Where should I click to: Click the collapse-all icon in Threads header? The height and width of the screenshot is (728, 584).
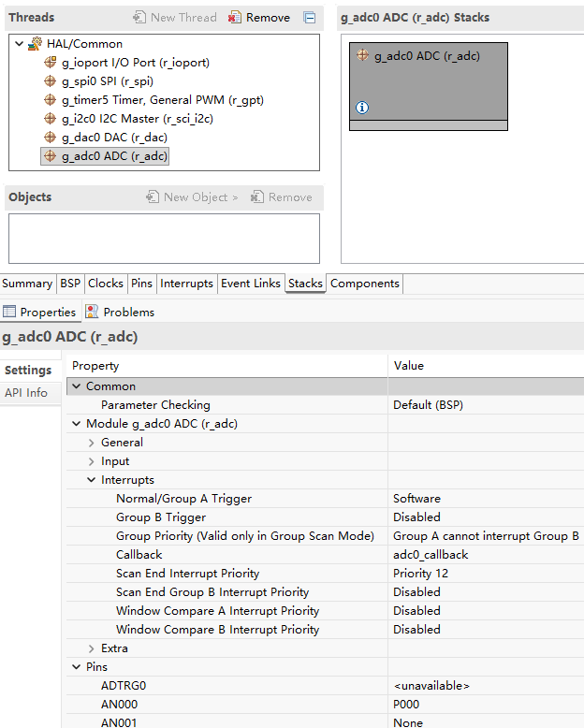(x=310, y=18)
